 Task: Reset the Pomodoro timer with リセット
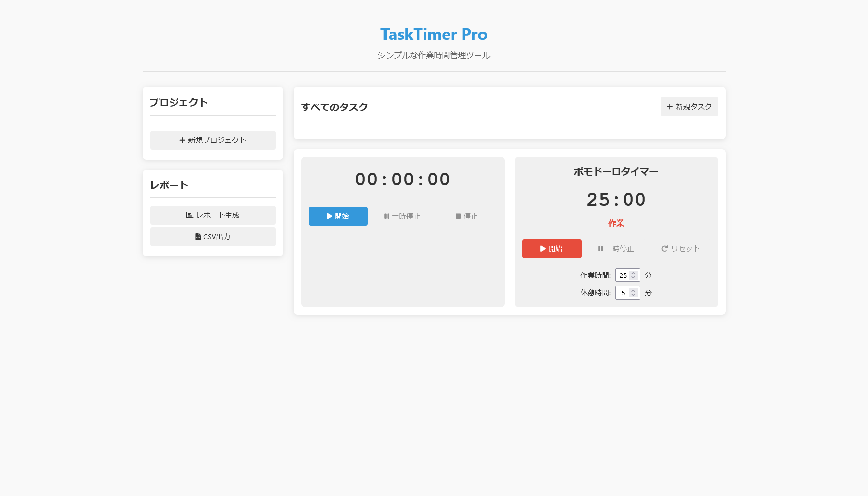point(681,249)
